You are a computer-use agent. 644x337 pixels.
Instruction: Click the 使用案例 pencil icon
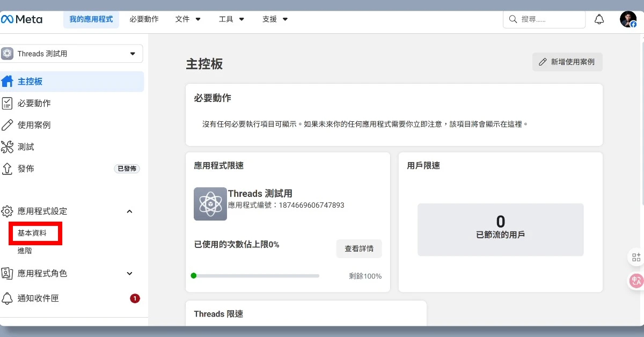click(x=7, y=125)
